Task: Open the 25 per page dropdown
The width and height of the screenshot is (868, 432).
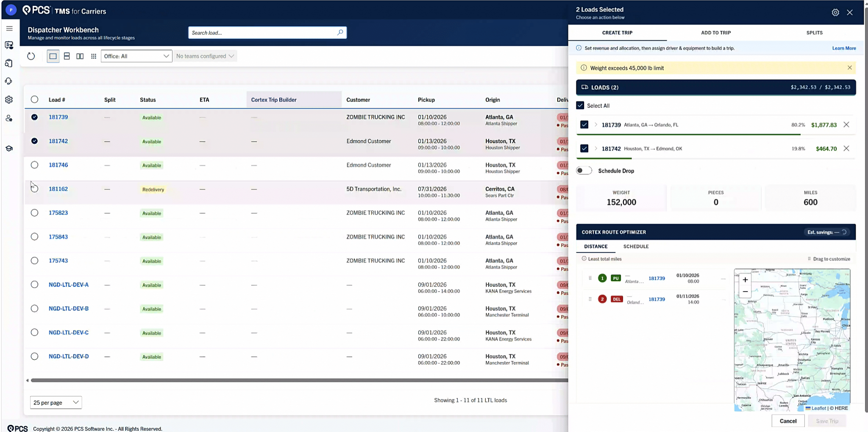Action: pos(56,402)
